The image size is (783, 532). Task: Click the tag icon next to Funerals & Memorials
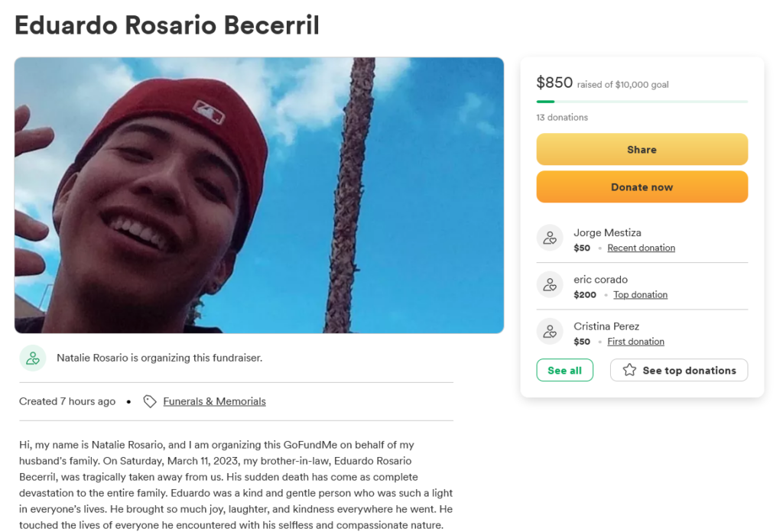[x=150, y=401]
